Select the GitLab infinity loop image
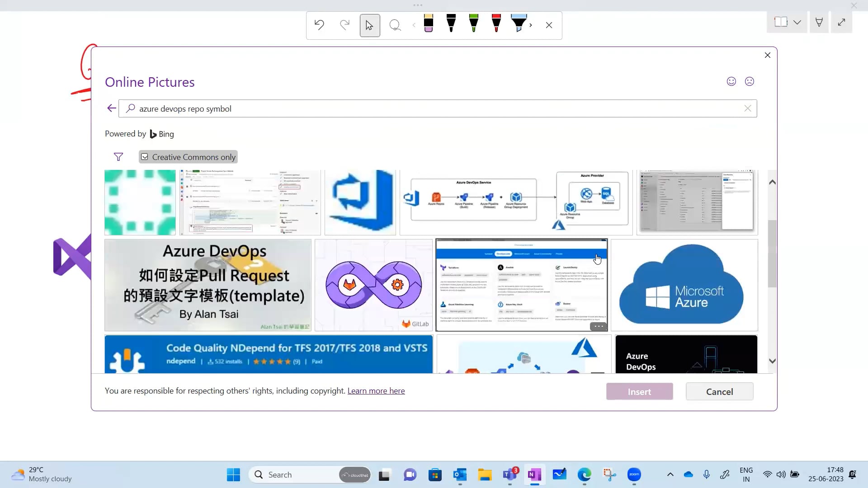 tap(373, 285)
